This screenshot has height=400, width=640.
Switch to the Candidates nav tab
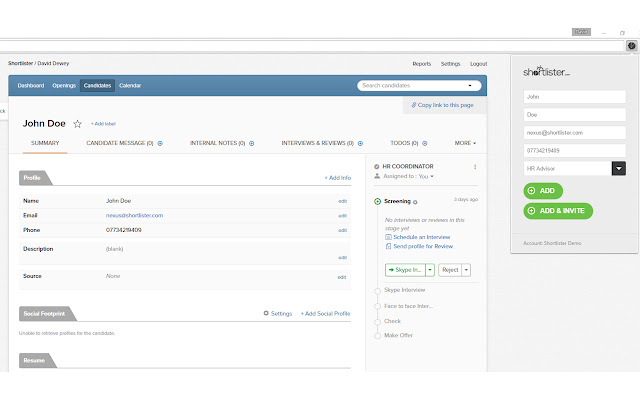click(97, 86)
